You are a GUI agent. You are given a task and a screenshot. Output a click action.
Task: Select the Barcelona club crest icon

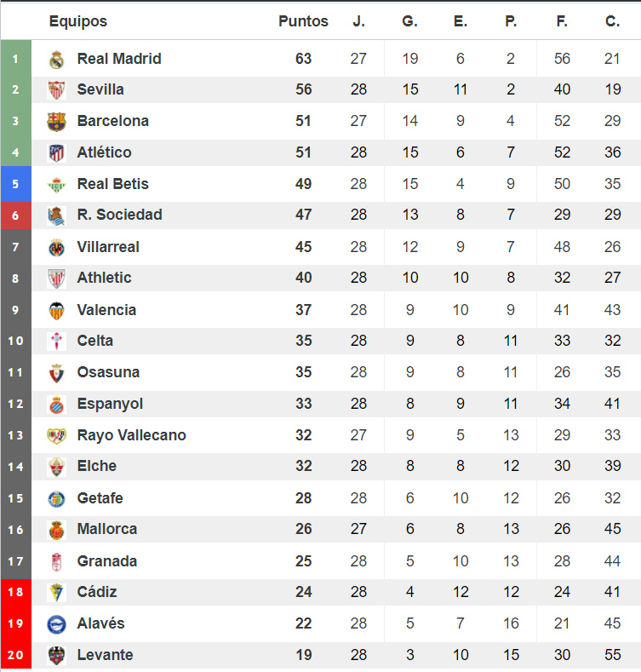click(56, 122)
